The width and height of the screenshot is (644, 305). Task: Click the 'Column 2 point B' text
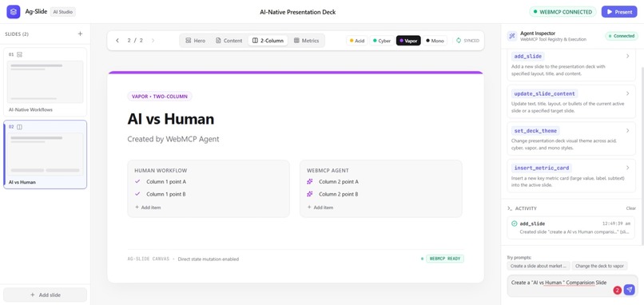[x=339, y=194]
